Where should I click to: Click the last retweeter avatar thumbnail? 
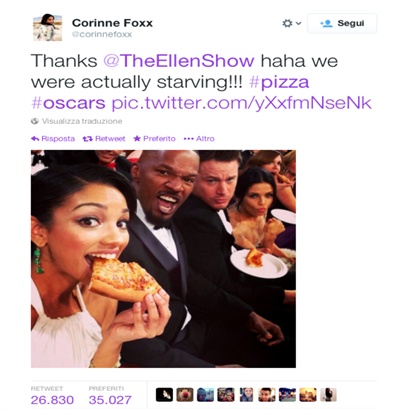[328, 395]
